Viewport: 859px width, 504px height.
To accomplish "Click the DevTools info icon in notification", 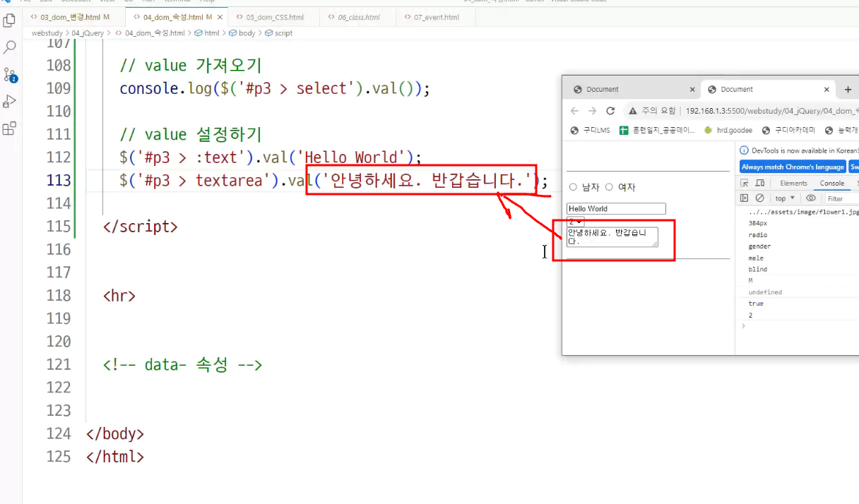I will click(x=743, y=150).
